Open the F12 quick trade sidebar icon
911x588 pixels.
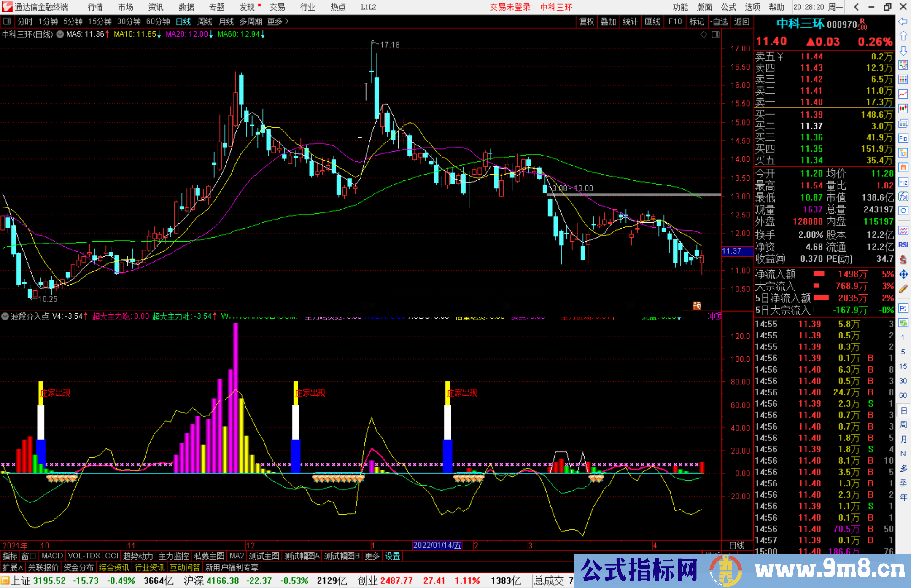click(903, 179)
